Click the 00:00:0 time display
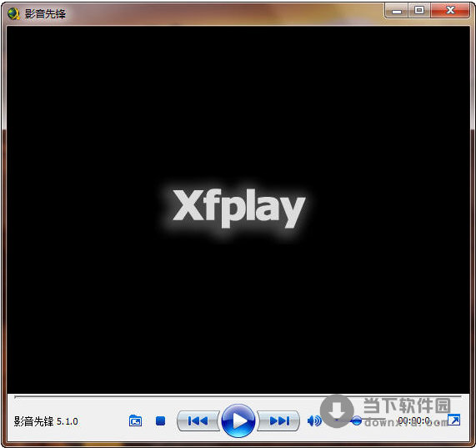This screenshot has height=448, width=476. [414, 420]
